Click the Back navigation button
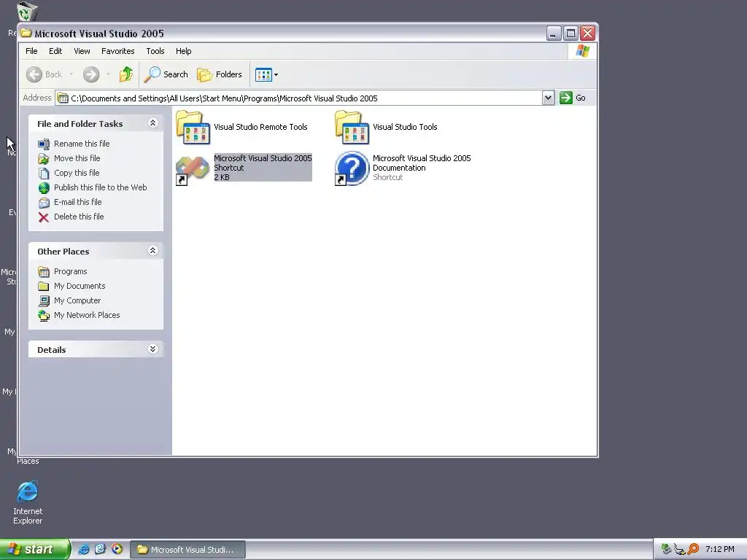 [x=44, y=74]
